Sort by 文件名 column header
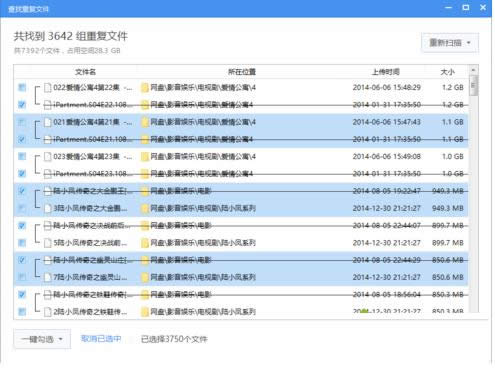495x368 pixels. 85,72
